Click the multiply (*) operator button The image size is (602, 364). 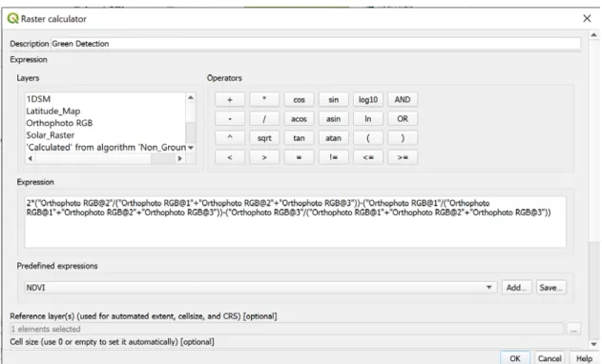tap(264, 100)
